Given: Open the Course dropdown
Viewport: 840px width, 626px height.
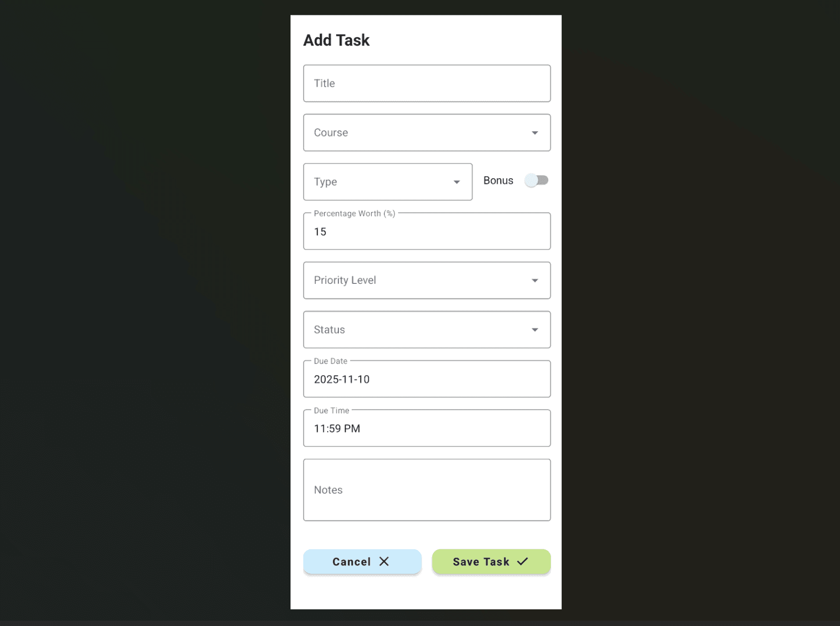Looking at the screenshot, I should coord(427,132).
